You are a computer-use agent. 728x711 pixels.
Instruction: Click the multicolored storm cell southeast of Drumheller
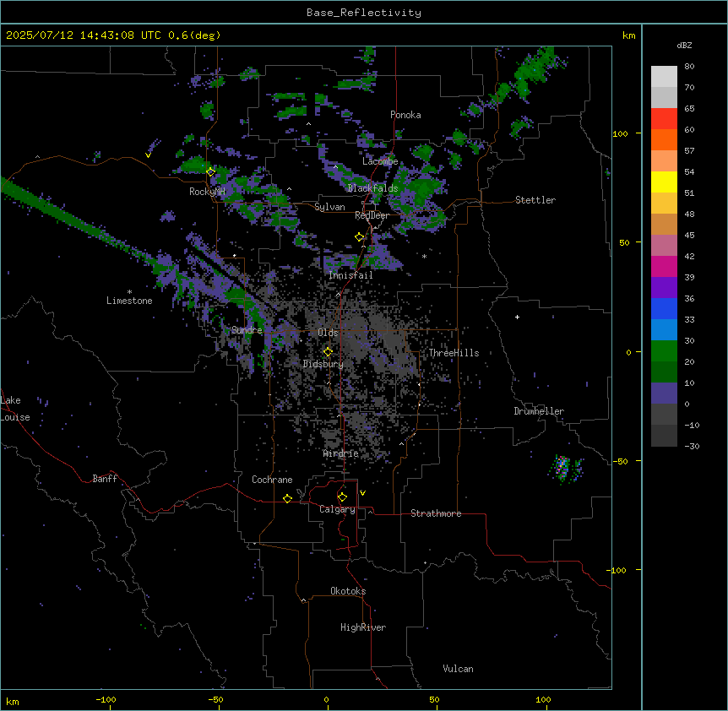562,468
